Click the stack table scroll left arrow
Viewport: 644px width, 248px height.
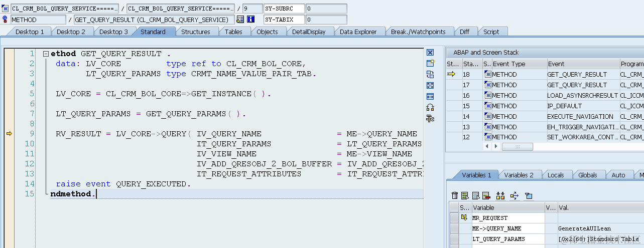point(487,146)
